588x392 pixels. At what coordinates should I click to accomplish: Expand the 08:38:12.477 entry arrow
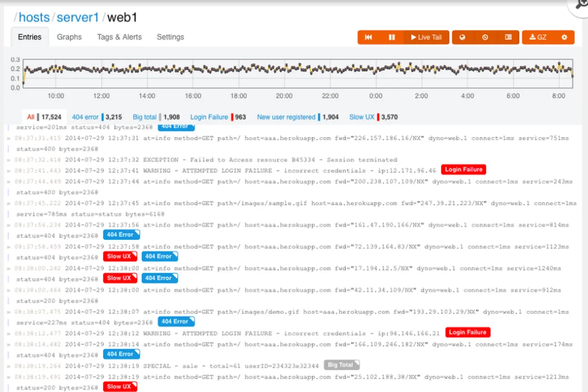(8, 333)
